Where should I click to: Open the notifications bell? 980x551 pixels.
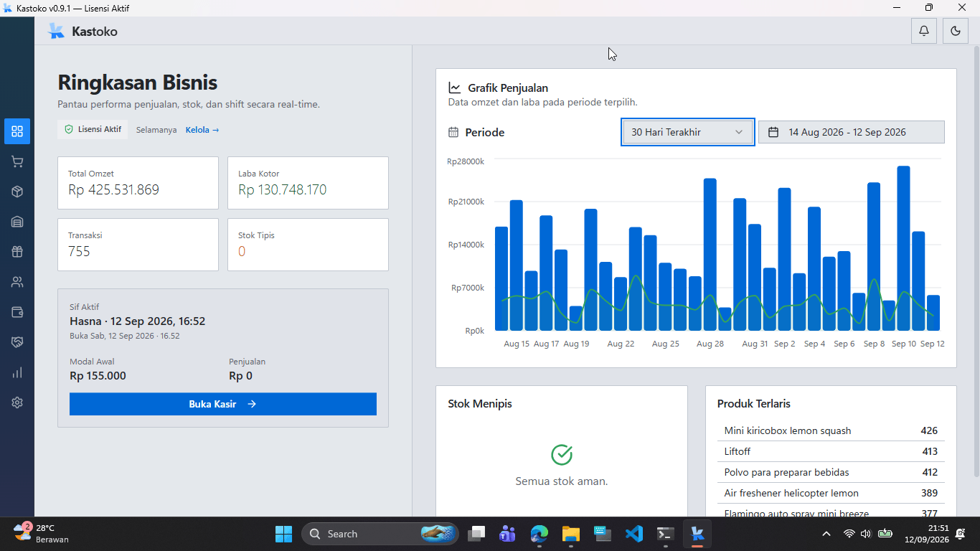[x=924, y=31]
